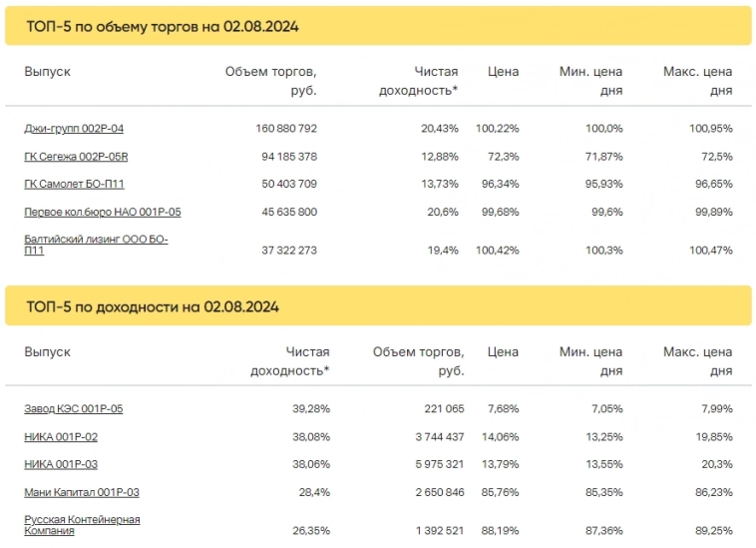Image resolution: width=756 pixels, height=548 pixels.
Task: Click the 'ТОП-5 по доходности' heading
Action: (x=153, y=306)
